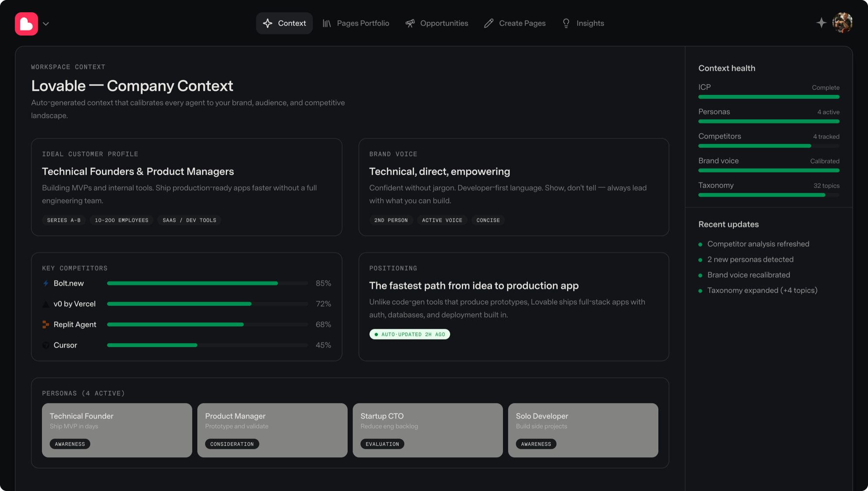Open the Solo Developer persona card
Image resolution: width=868 pixels, height=491 pixels.
pos(583,430)
